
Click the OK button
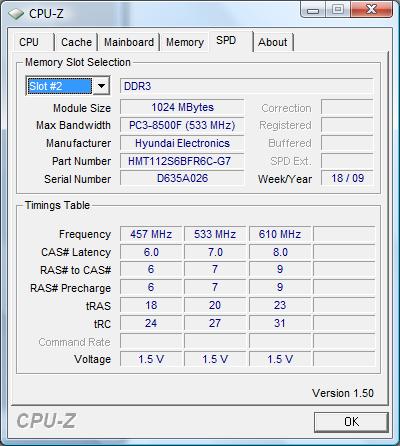351,422
